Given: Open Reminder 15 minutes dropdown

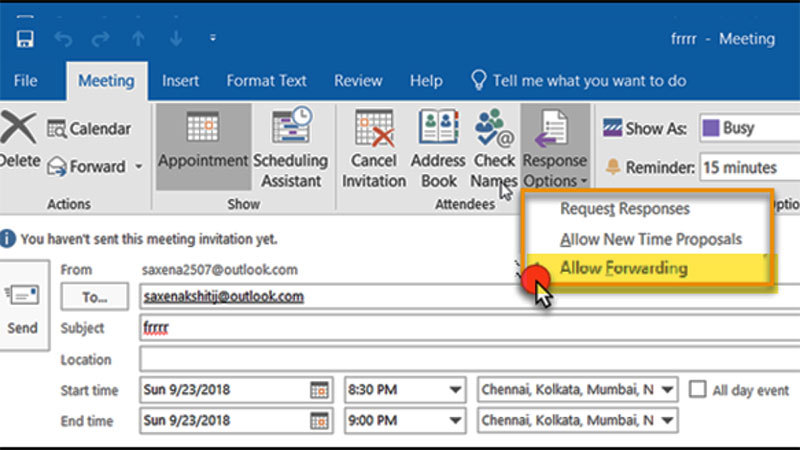Looking at the screenshot, I should click(x=750, y=167).
